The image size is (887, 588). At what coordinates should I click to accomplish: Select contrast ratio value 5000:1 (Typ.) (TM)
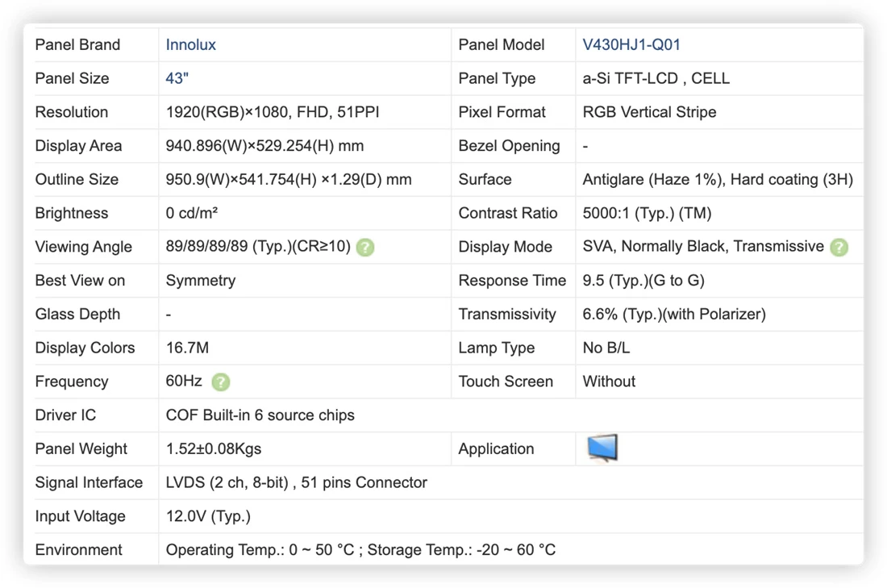[648, 213]
